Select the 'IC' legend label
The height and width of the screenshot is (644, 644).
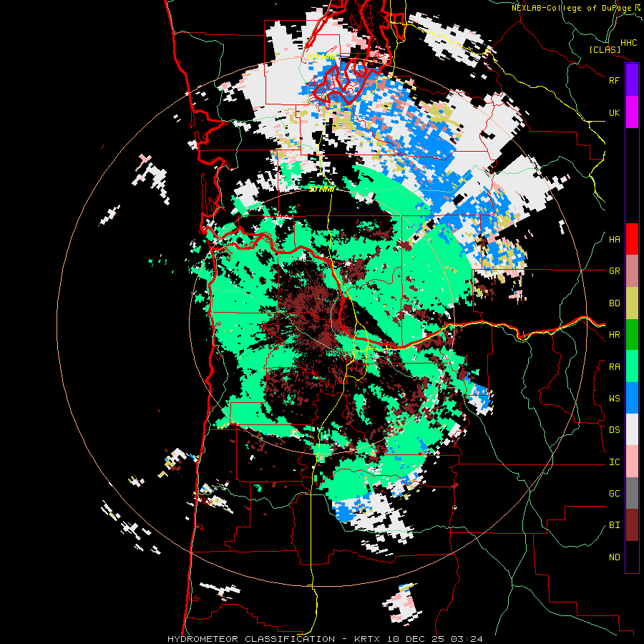[x=614, y=462]
